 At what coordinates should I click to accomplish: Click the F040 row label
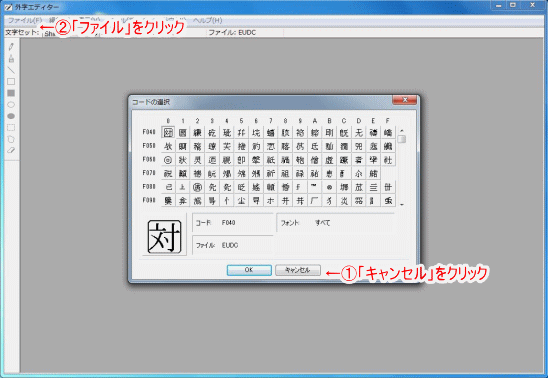[149, 132]
